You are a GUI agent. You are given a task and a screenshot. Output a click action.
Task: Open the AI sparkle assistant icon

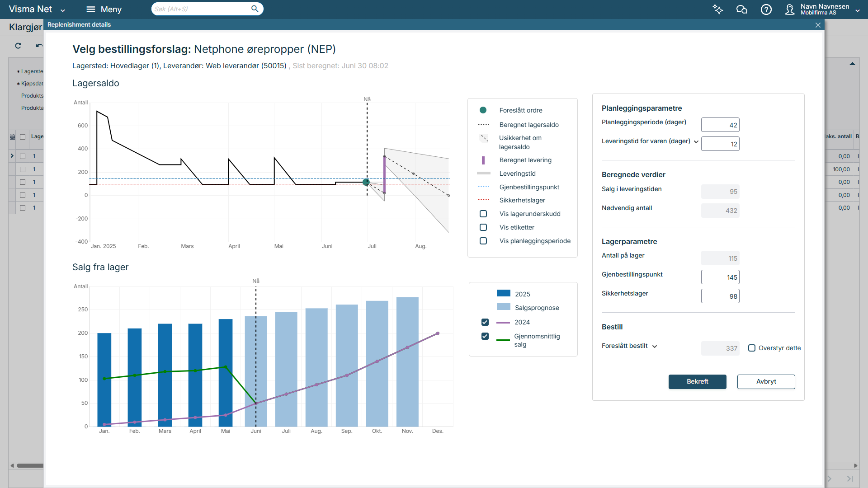coord(718,9)
